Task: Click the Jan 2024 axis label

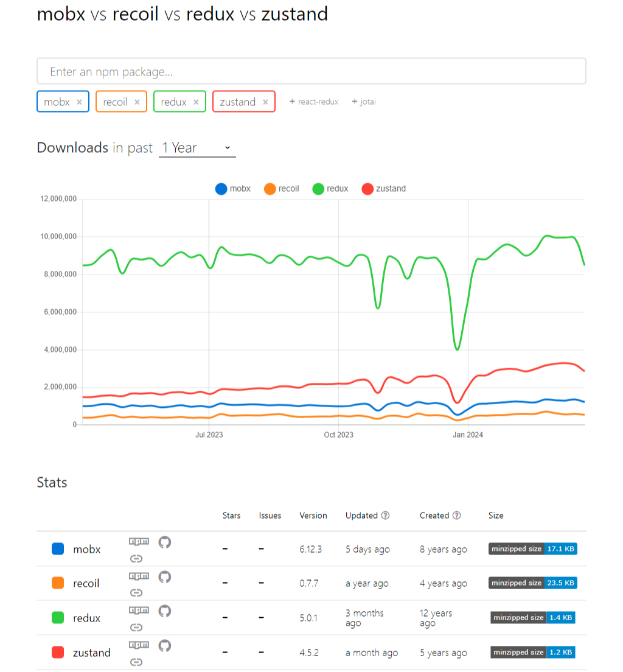Action: tap(468, 435)
